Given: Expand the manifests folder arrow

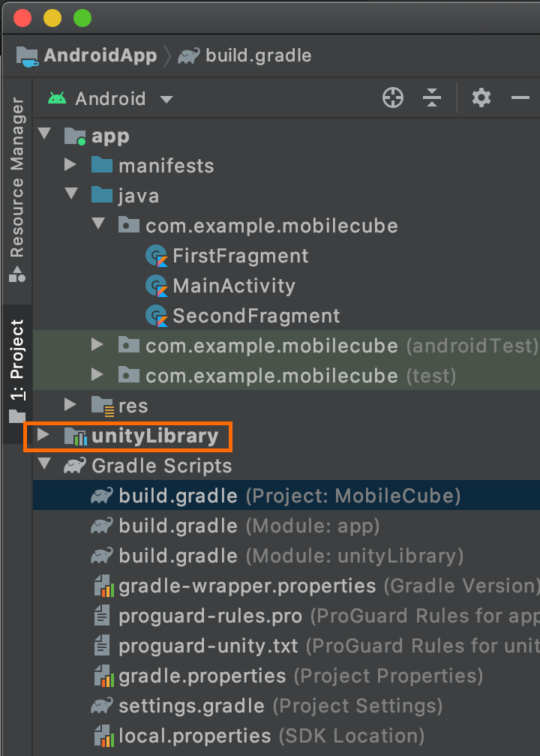Looking at the screenshot, I should (70, 165).
